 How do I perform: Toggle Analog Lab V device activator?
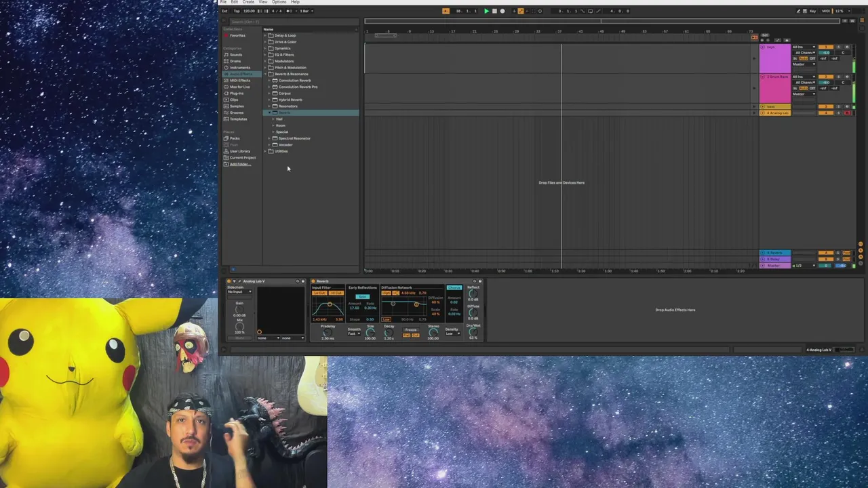[229, 281]
